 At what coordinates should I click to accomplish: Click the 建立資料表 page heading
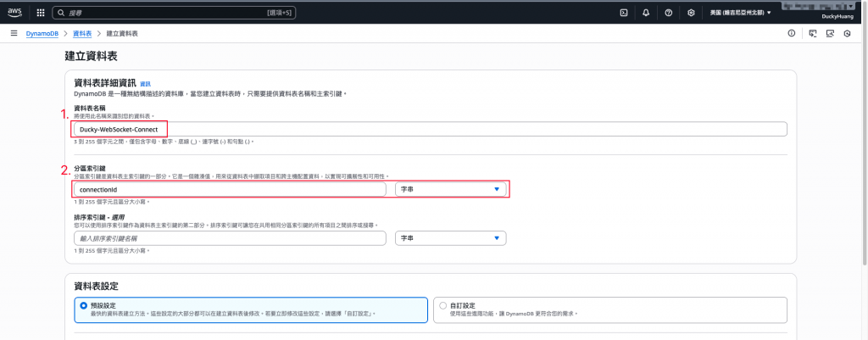point(92,56)
